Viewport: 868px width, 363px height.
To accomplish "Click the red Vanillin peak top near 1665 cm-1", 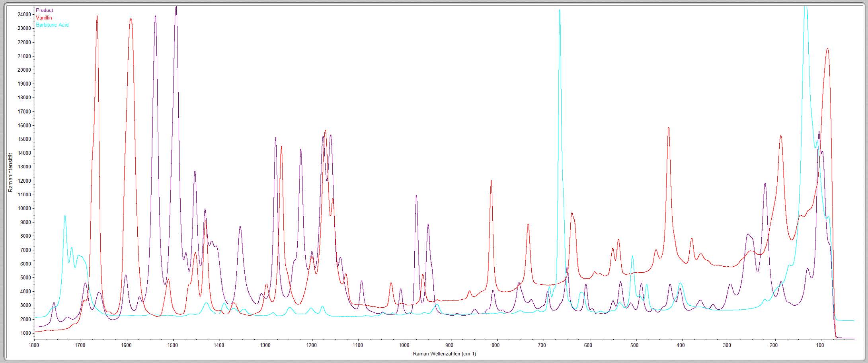I will (97, 16).
